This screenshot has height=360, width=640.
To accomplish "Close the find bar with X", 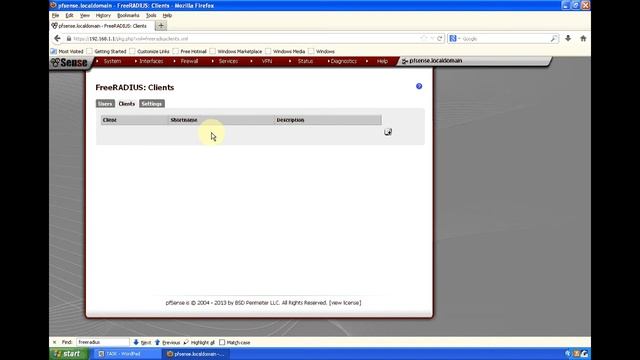I will (x=55, y=342).
